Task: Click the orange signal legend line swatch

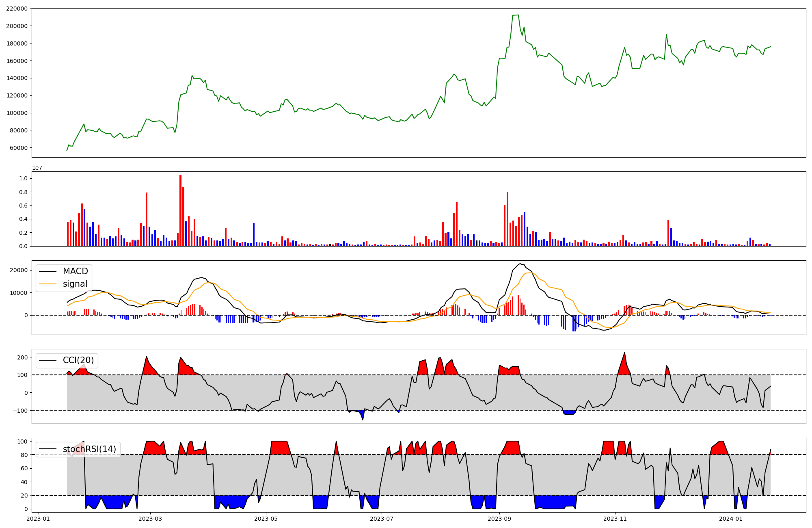Action: click(48, 284)
